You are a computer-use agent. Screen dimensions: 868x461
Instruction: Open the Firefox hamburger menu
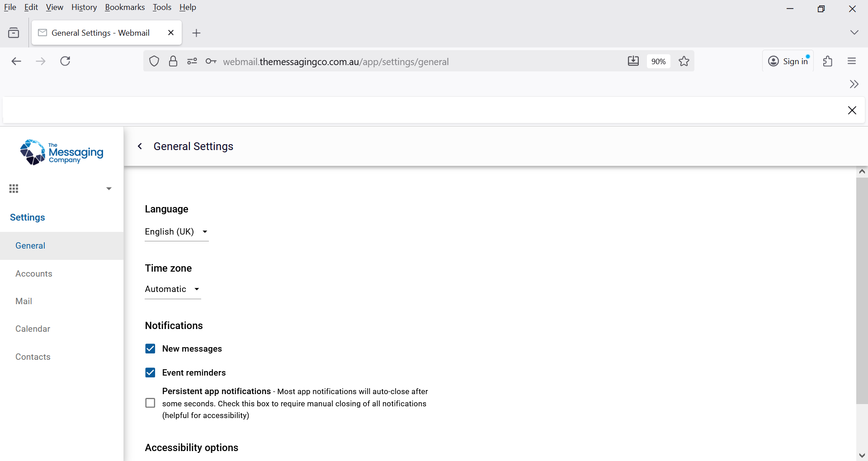click(852, 61)
